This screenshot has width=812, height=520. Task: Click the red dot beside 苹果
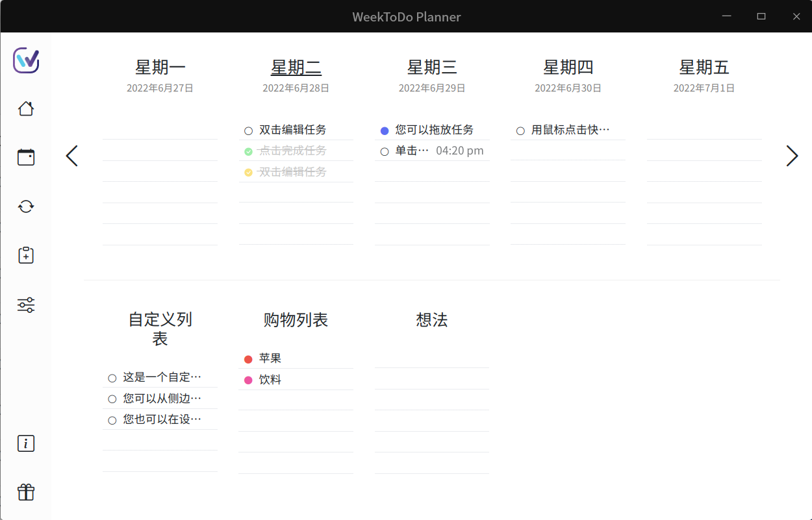coord(248,359)
